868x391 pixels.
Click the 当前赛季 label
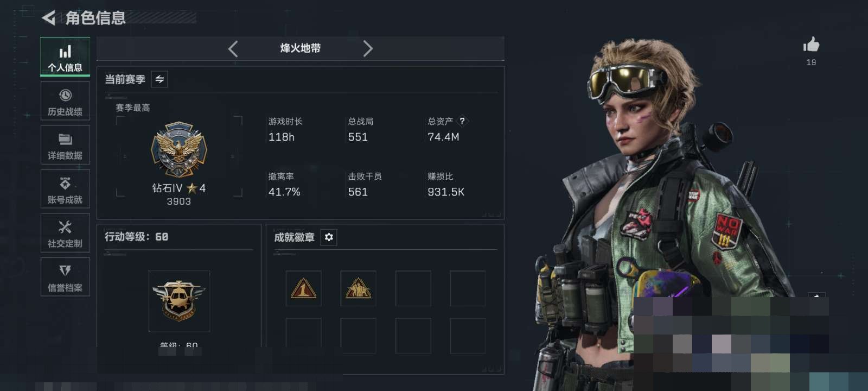125,79
